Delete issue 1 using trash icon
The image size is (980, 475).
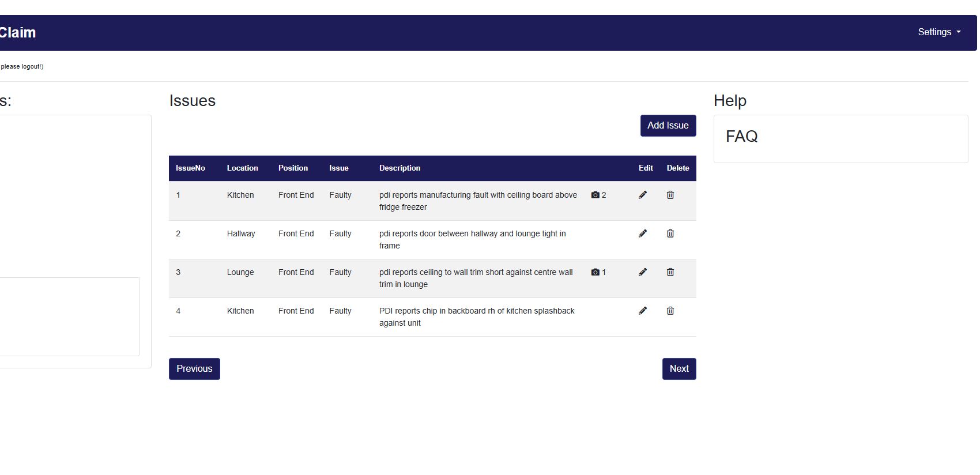point(670,195)
